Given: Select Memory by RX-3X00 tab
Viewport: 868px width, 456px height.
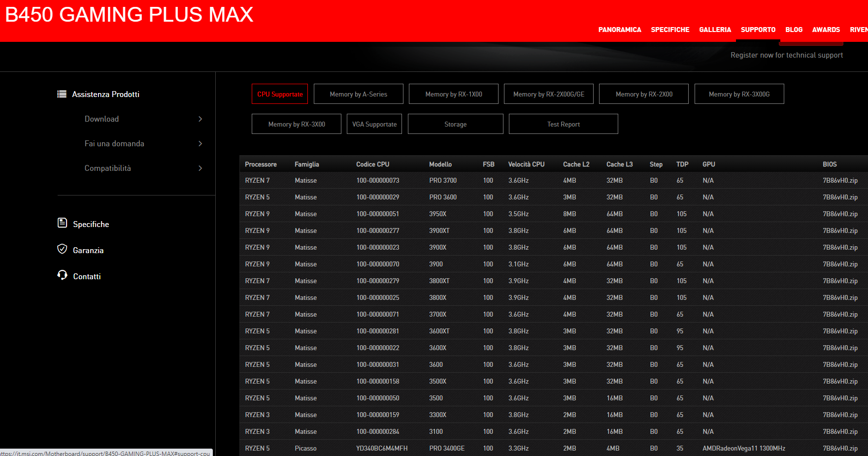Looking at the screenshot, I should (297, 124).
